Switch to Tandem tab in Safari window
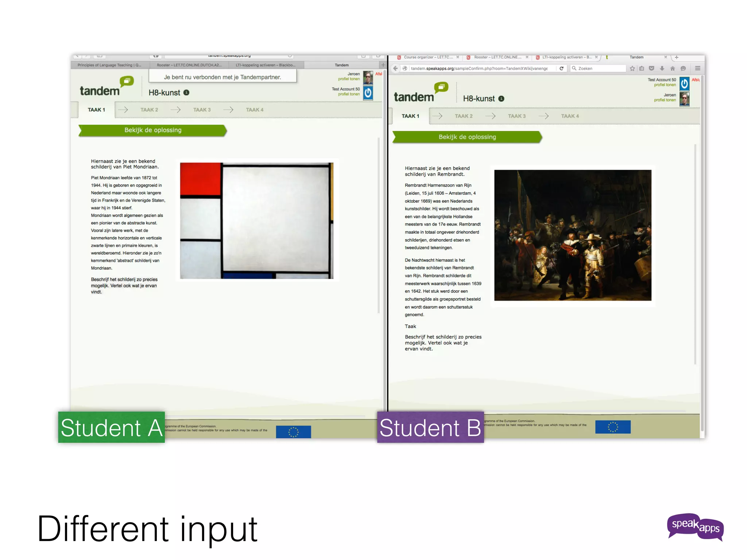The image size is (747, 560). pos(342,65)
